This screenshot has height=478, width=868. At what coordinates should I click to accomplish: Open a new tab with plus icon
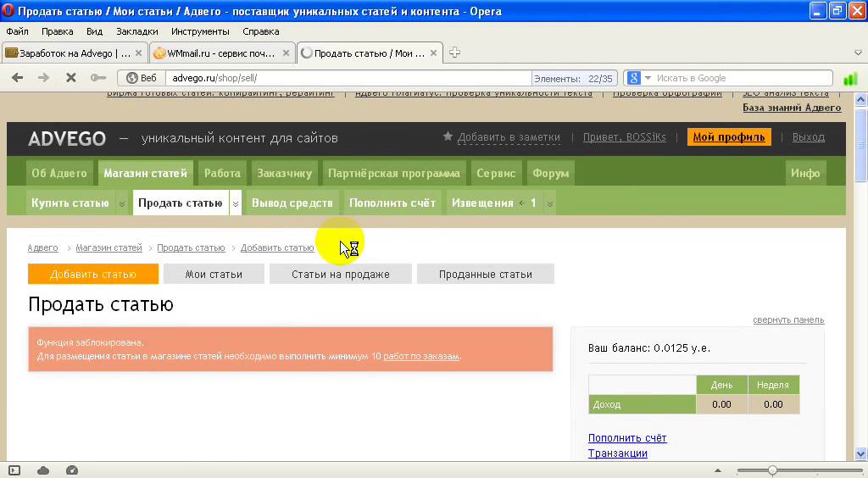(454, 53)
